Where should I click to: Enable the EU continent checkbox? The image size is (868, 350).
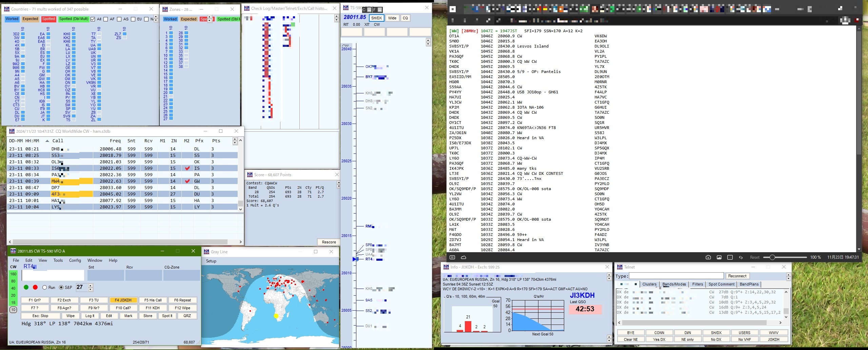133,19
